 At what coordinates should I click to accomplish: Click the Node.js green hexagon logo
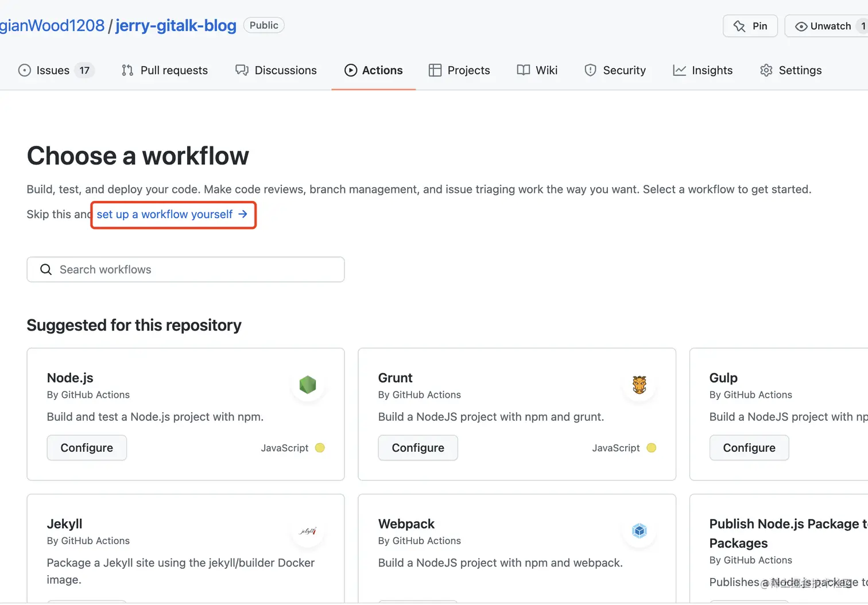308,385
